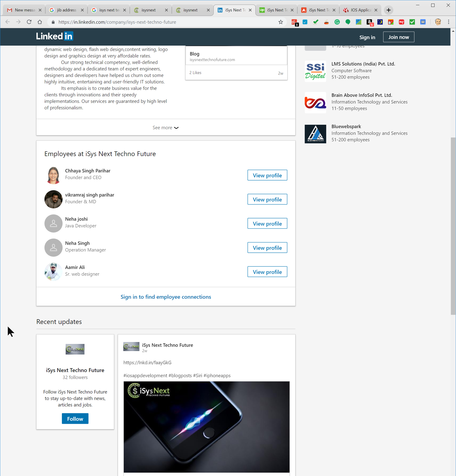Follow iSys Next Techno Future
This screenshot has width=456, height=476.
tap(75, 419)
